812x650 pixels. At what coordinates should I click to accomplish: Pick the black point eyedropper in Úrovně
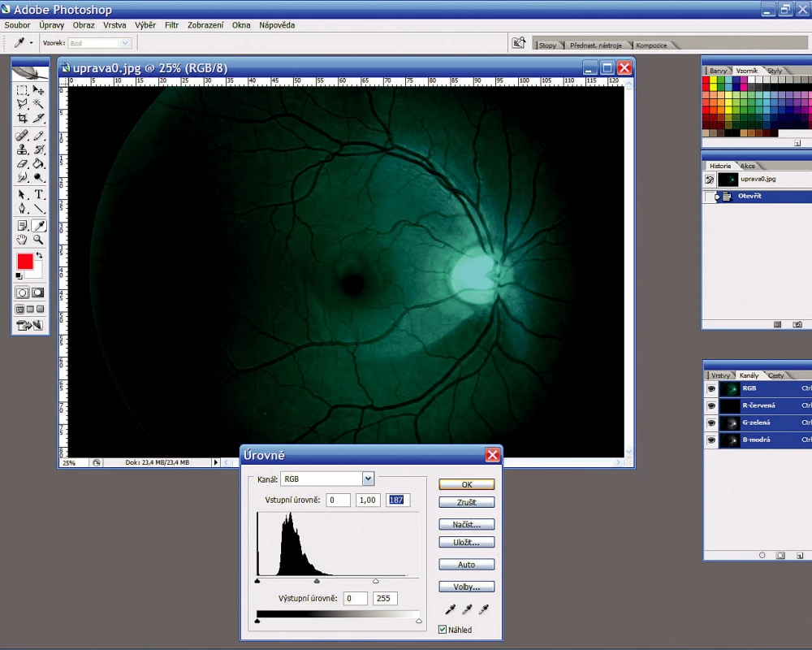(450, 609)
